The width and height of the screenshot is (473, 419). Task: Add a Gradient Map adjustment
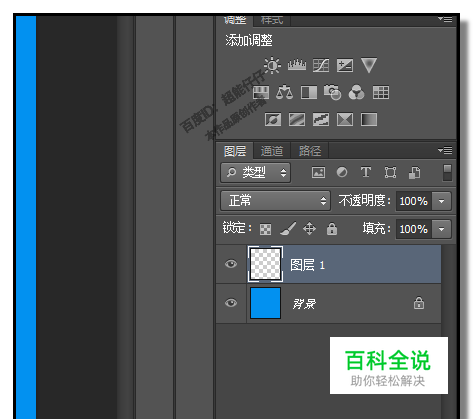click(x=369, y=119)
